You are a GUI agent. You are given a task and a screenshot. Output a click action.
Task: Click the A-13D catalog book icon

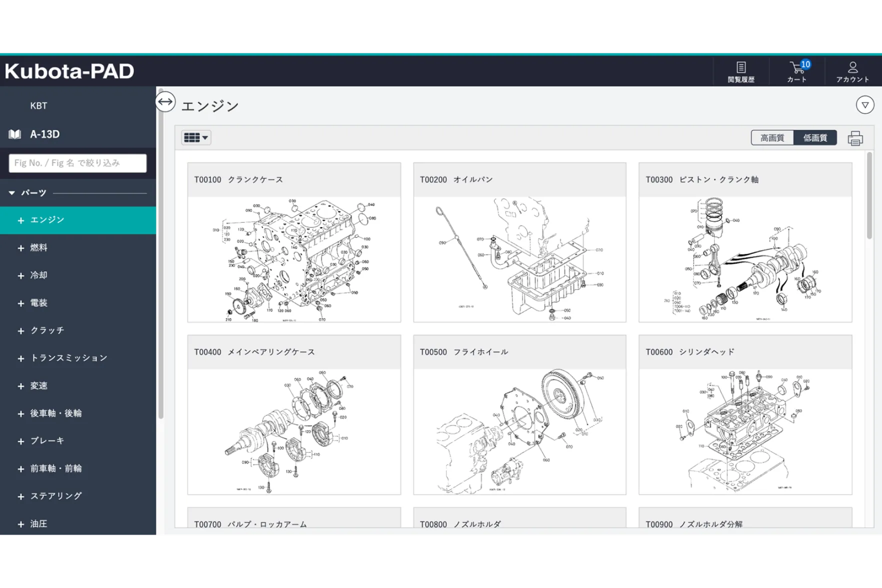15,134
